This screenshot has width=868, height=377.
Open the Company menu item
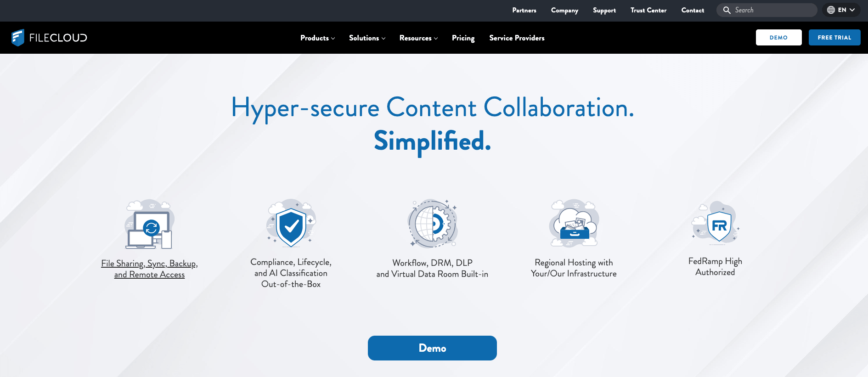point(565,10)
